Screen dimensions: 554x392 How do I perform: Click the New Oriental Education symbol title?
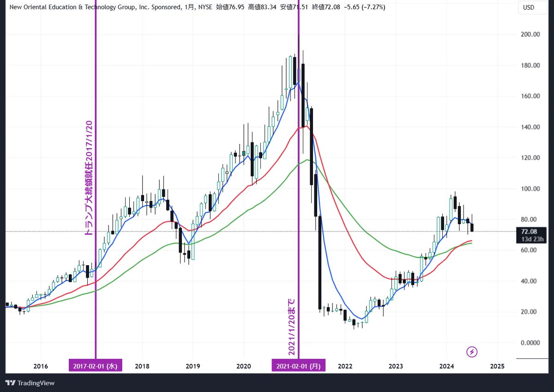95,7
